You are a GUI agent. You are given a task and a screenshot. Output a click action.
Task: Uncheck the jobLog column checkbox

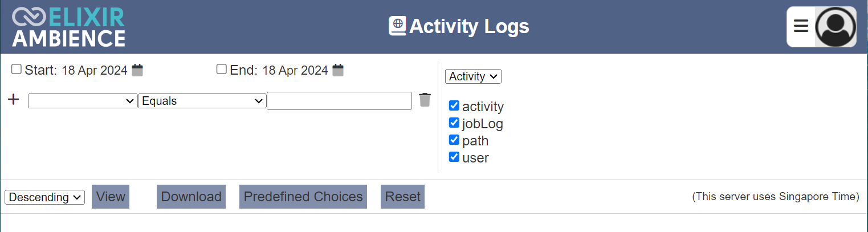(x=454, y=123)
